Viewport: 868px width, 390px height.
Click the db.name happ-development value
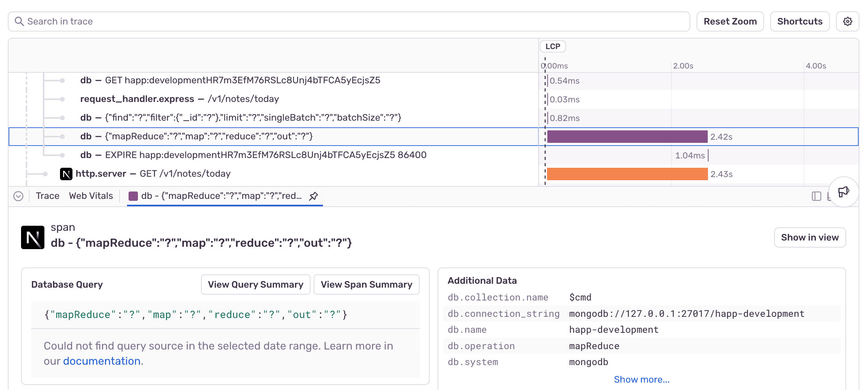coord(614,330)
